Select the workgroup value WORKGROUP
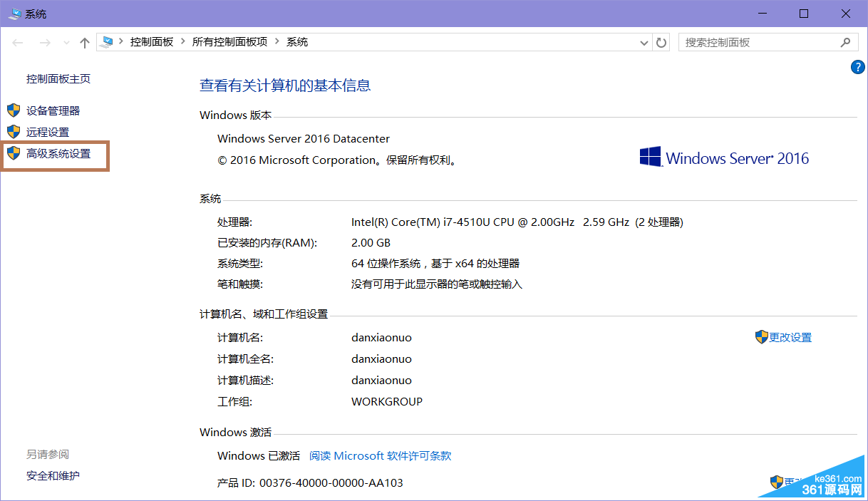 [x=387, y=402]
